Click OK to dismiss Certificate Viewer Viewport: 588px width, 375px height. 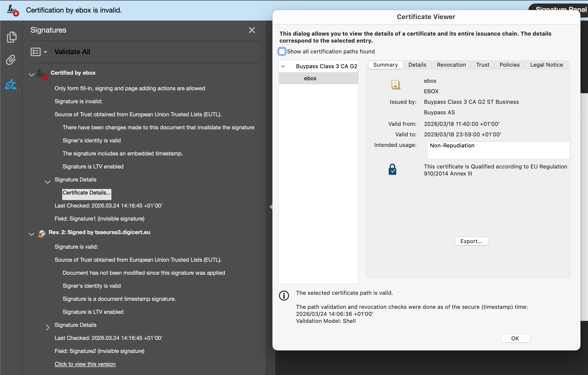point(515,338)
